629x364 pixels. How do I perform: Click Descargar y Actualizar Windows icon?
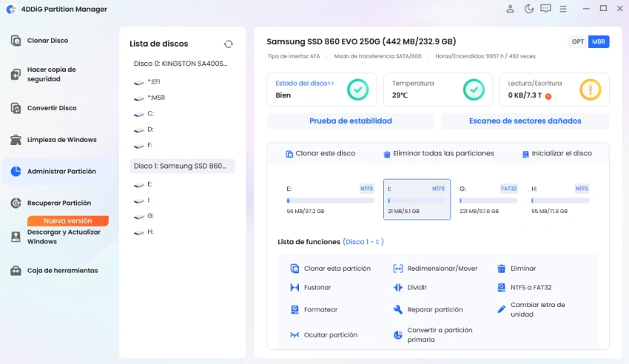[16, 237]
